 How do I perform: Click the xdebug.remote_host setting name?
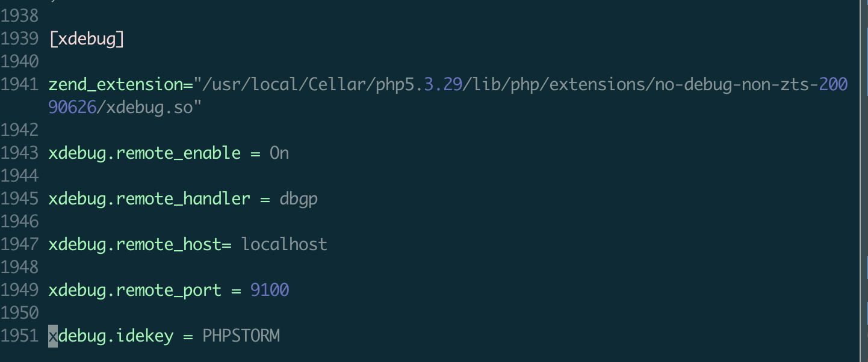coord(135,245)
